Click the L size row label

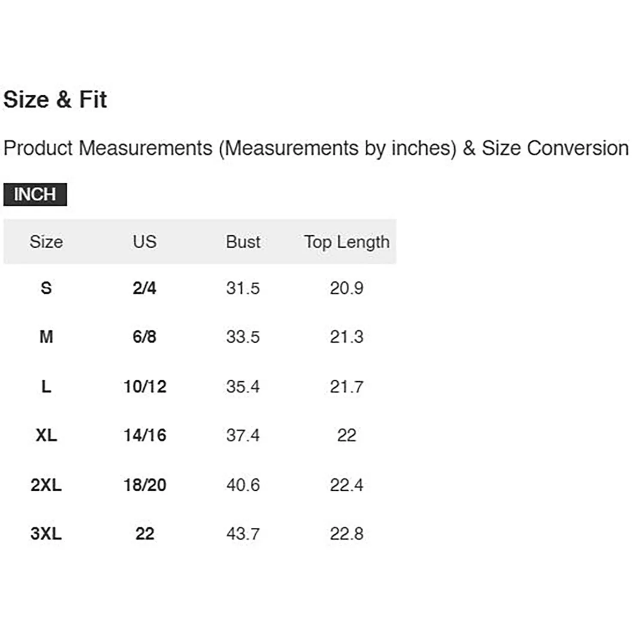click(x=46, y=386)
